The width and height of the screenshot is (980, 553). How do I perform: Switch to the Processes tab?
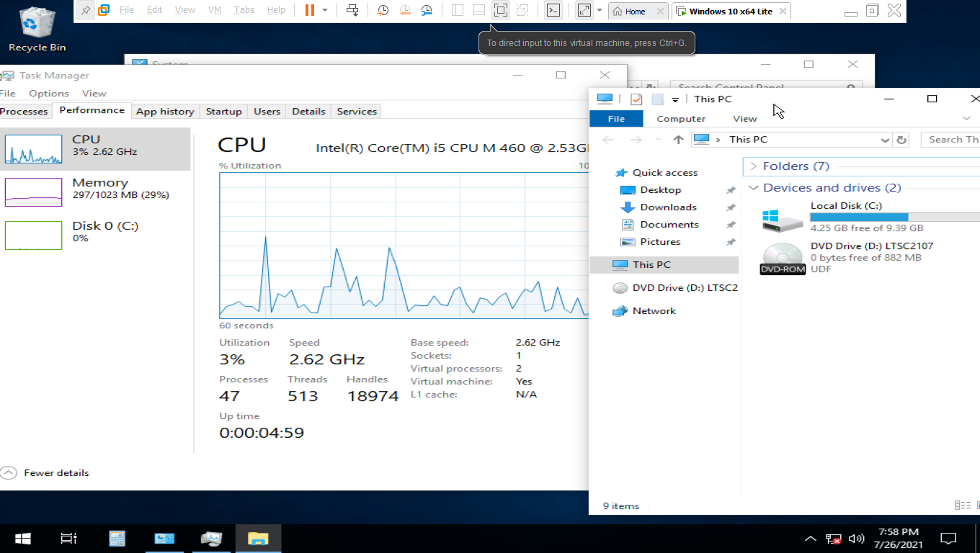(x=24, y=112)
